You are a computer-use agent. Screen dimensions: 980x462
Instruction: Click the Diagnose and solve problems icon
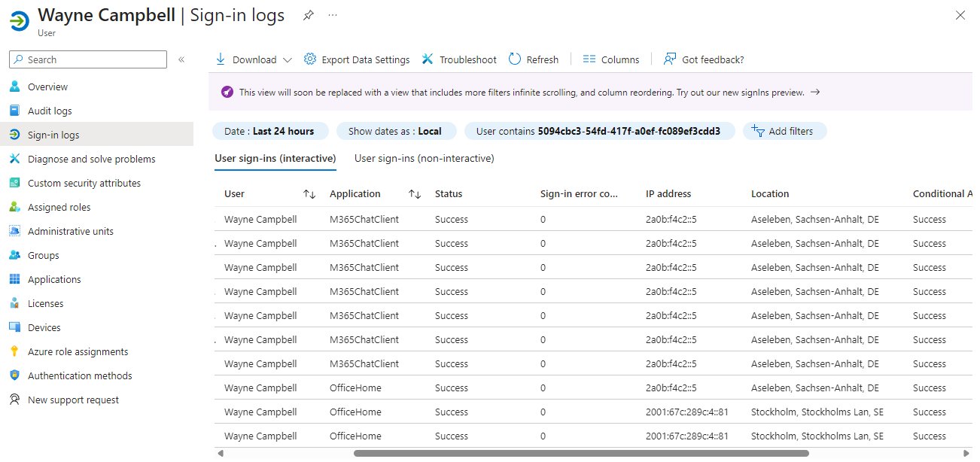pos(14,159)
